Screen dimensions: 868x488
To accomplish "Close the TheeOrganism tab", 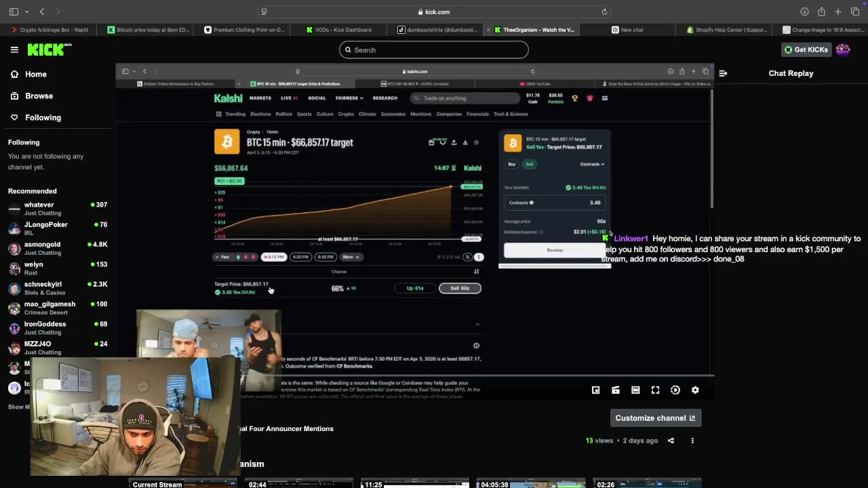I will click(x=488, y=30).
